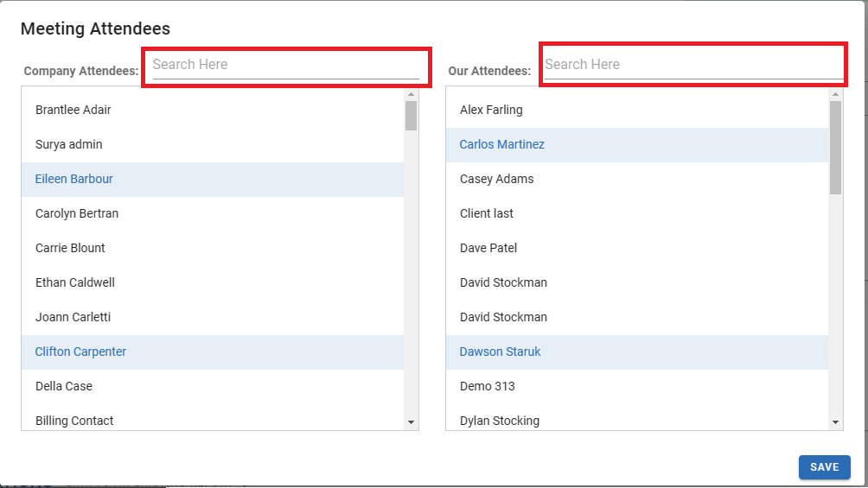The height and width of the screenshot is (488, 868).
Task: Add Ethan Caldwell to company attendees
Action: pos(75,282)
